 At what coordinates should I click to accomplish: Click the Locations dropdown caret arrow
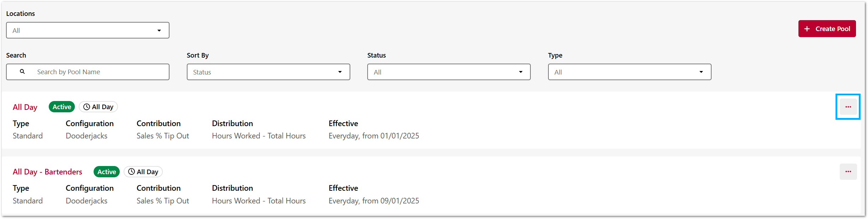click(x=159, y=31)
